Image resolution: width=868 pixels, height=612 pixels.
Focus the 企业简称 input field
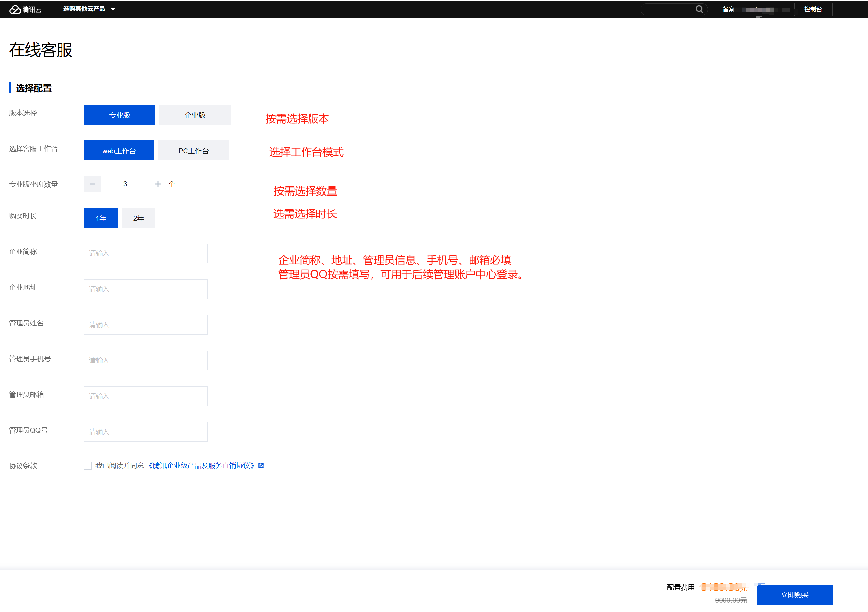pos(145,253)
